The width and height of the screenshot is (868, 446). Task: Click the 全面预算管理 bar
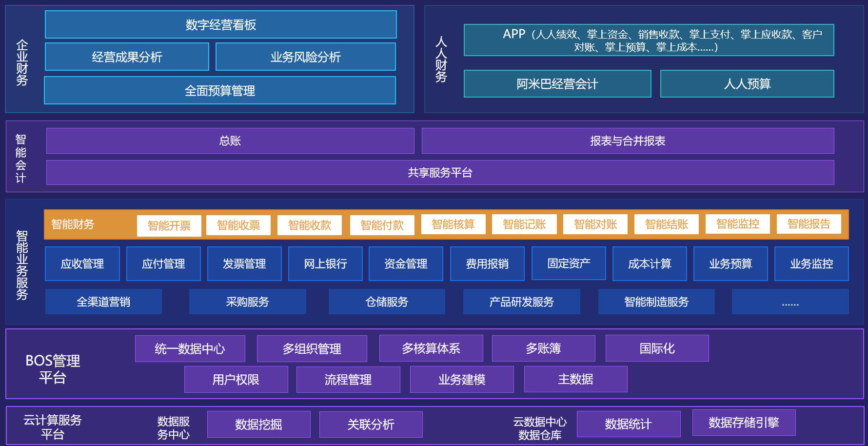(219, 91)
